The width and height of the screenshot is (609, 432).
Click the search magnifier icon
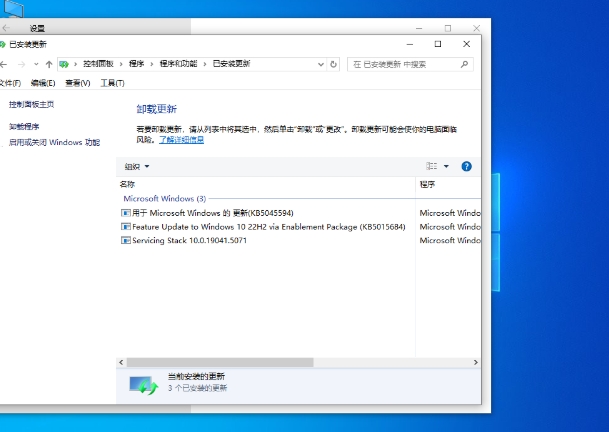465,64
